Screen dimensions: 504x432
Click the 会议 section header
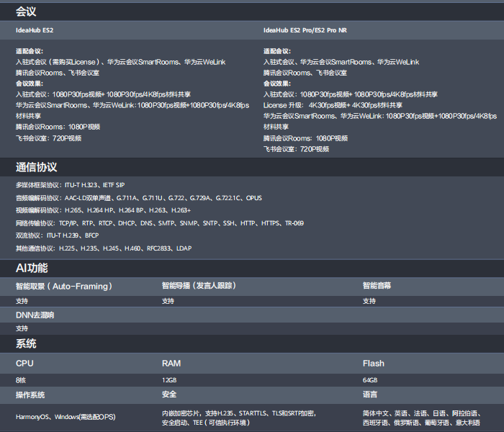click(x=26, y=12)
